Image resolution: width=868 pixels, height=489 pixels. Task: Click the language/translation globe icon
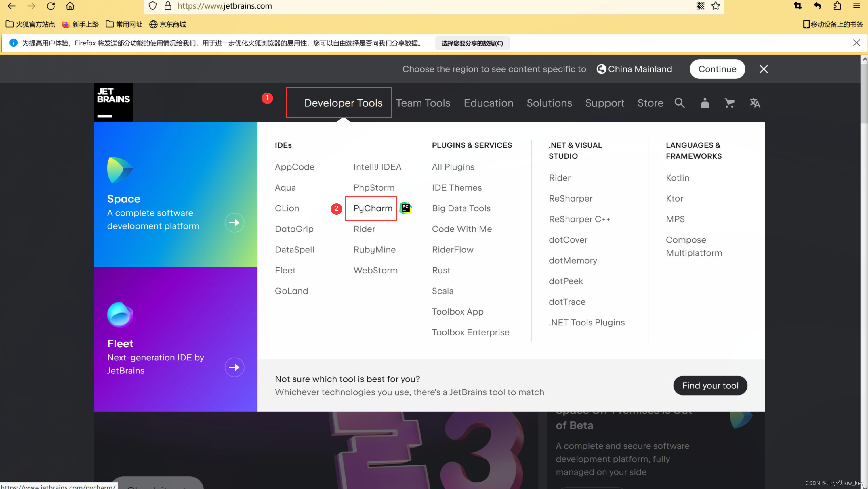755,103
